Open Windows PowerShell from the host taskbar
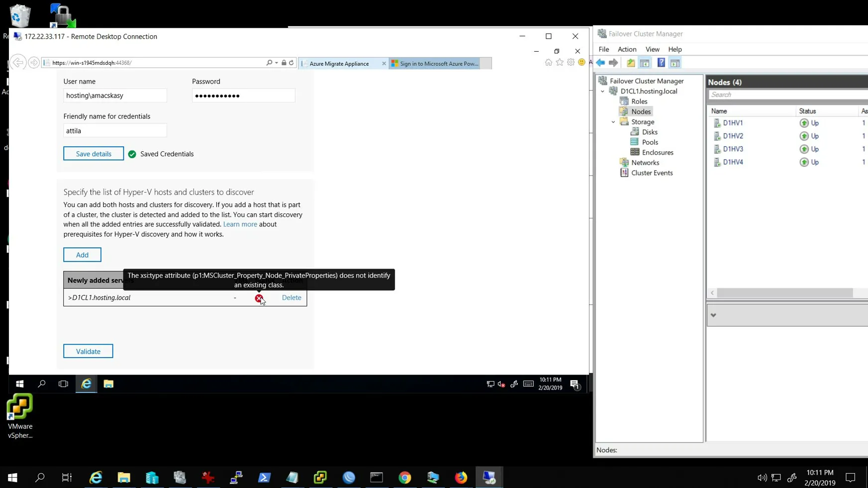The height and width of the screenshot is (488, 868). point(265,478)
